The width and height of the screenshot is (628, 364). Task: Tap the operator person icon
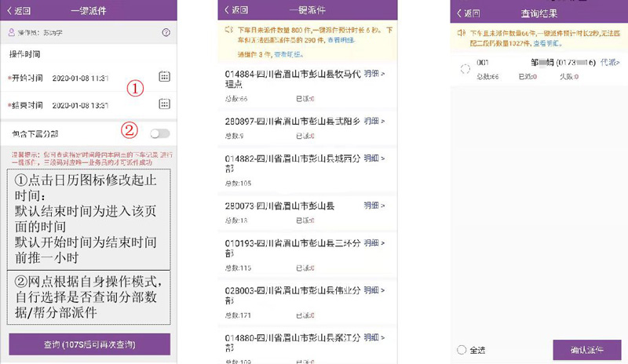pyautogui.click(x=12, y=32)
